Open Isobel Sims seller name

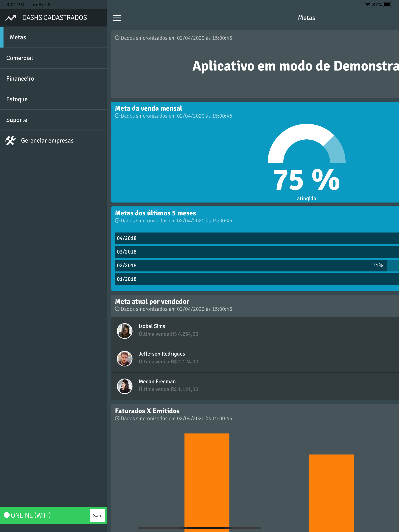[x=152, y=326]
